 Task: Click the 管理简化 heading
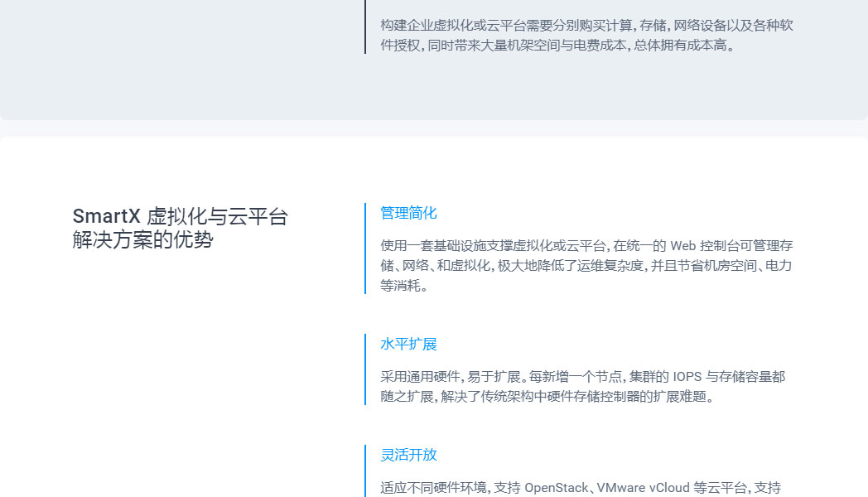click(408, 213)
